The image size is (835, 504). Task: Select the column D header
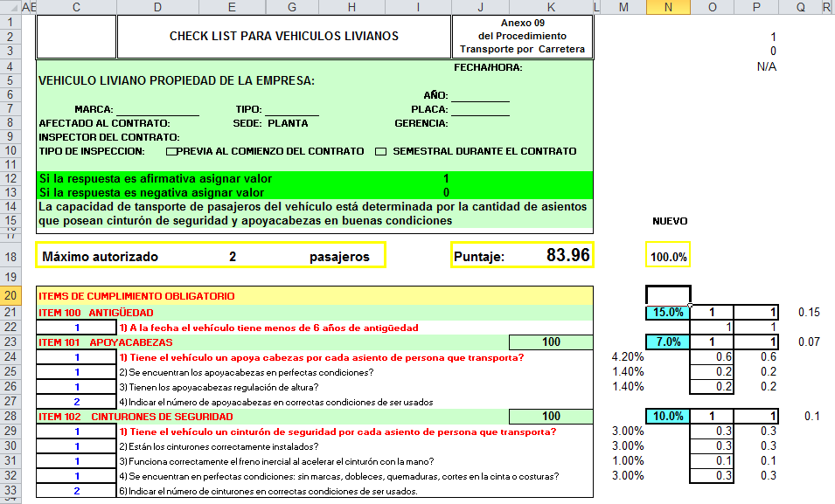(x=157, y=7)
